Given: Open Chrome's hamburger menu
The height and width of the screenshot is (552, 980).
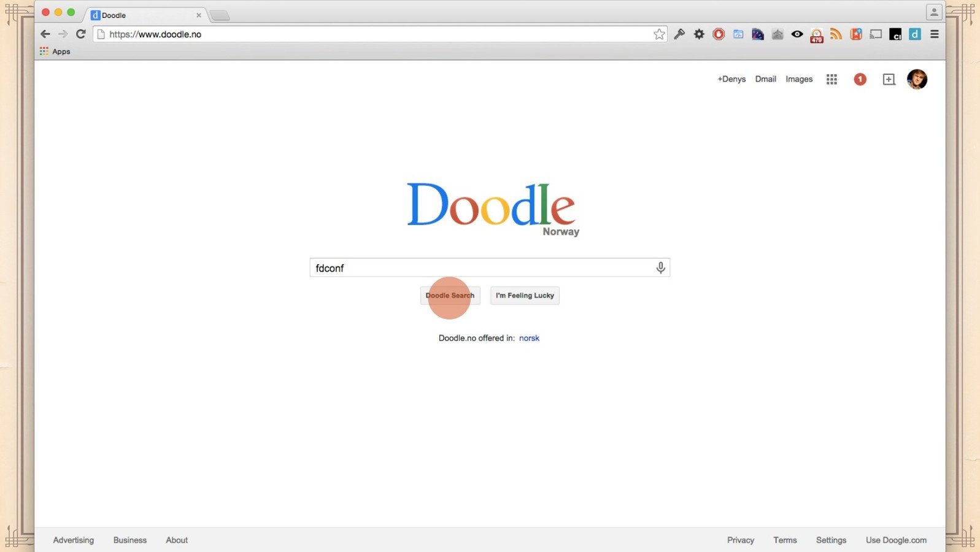Looking at the screenshot, I should coord(935,34).
